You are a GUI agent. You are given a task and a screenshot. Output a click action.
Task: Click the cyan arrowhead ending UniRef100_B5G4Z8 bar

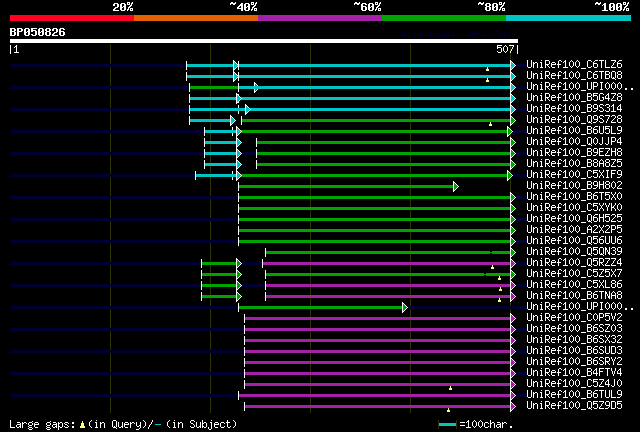513,98
